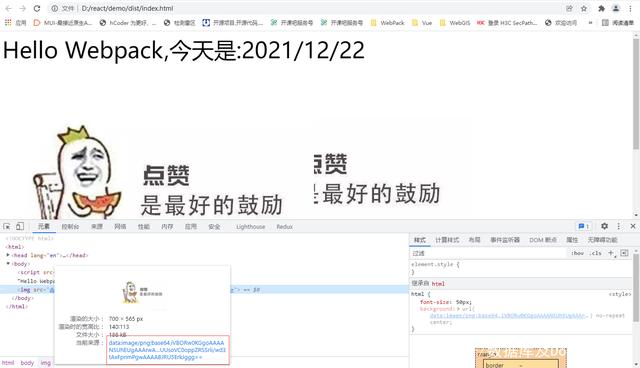Screen dimensions: 640x368
Task: Click the body breadcrumb item
Action: (27, 363)
